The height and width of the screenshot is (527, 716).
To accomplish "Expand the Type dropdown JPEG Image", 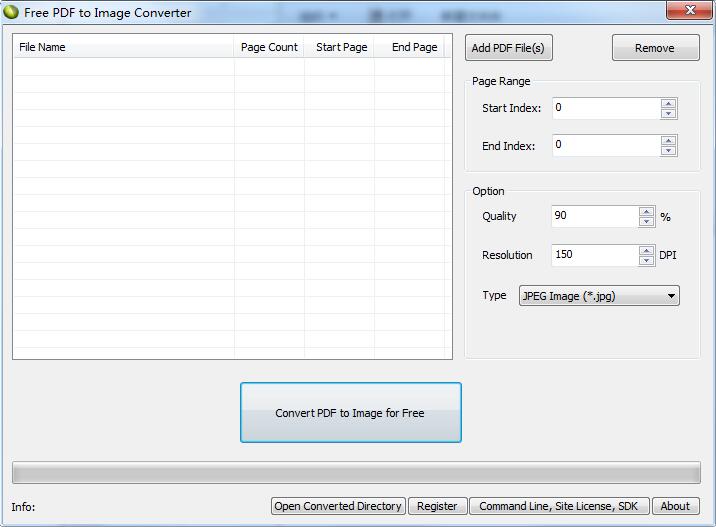I will tap(599, 296).
